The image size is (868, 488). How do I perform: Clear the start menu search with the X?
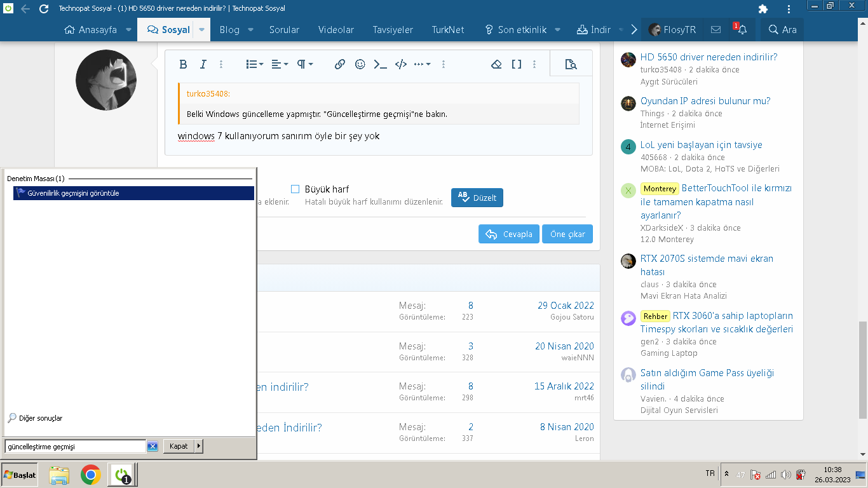(x=153, y=447)
